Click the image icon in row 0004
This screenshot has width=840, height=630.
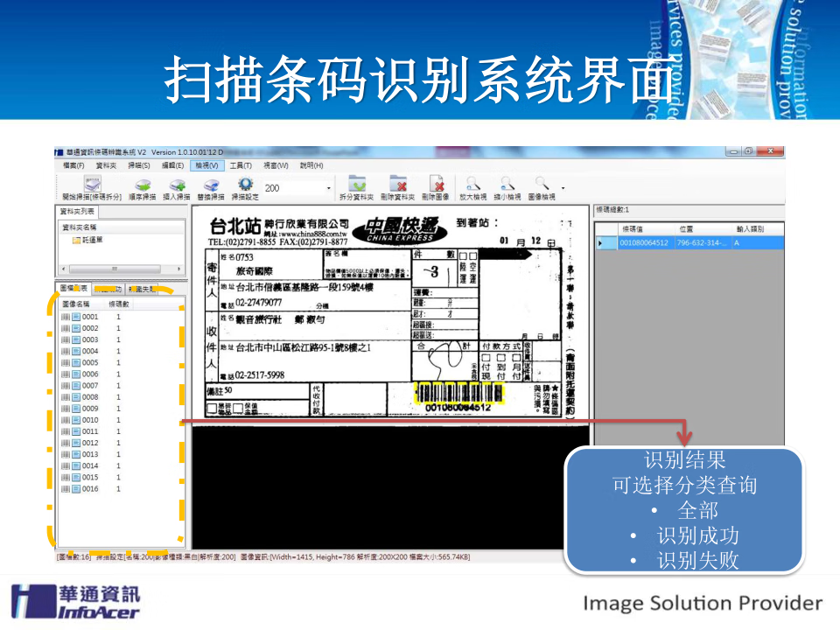pos(76,352)
